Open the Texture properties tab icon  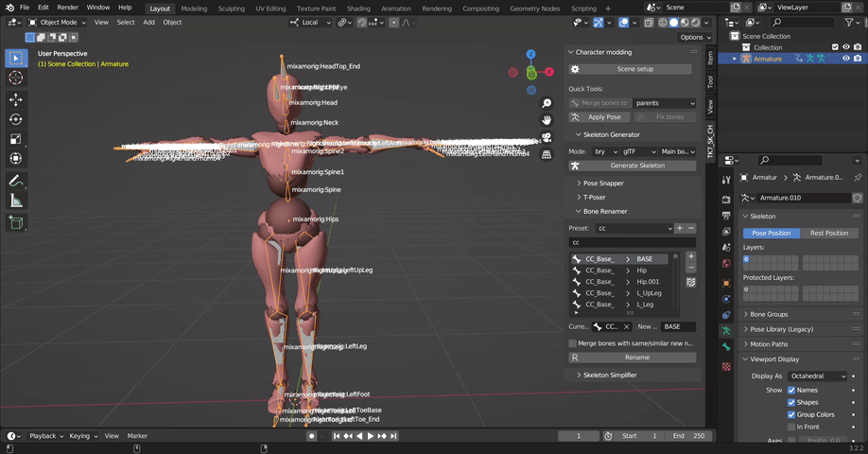tap(726, 367)
